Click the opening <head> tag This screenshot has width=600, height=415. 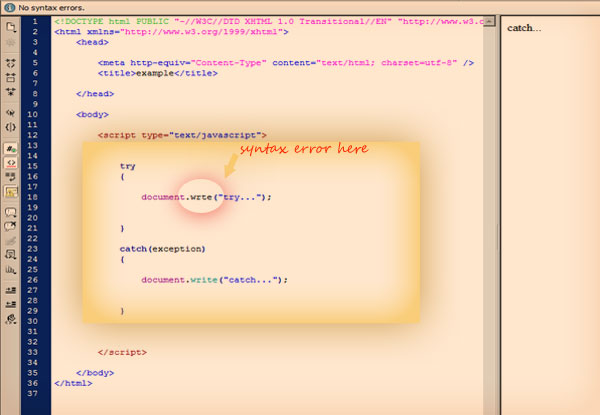point(92,42)
